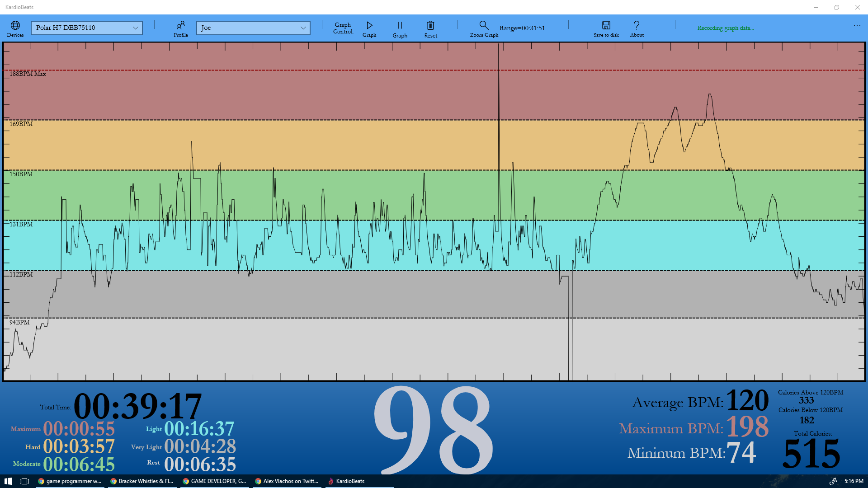This screenshot has width=868, height=488.
Task: Toggle the recording data indicator
Action: (x=725, y=28)
